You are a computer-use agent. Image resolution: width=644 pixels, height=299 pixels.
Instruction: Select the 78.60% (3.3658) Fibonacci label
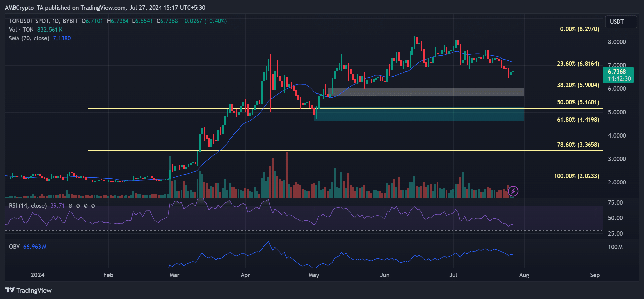(578, 145)
